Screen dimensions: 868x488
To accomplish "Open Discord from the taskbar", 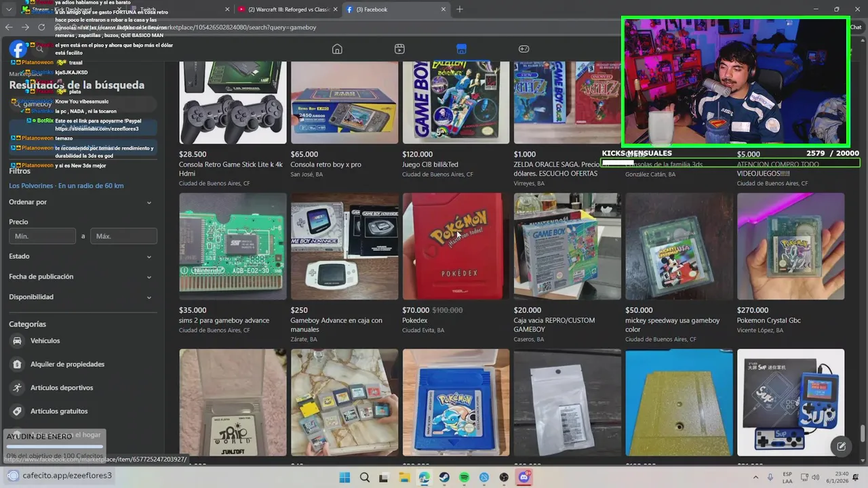I will (x=524, y=477).
